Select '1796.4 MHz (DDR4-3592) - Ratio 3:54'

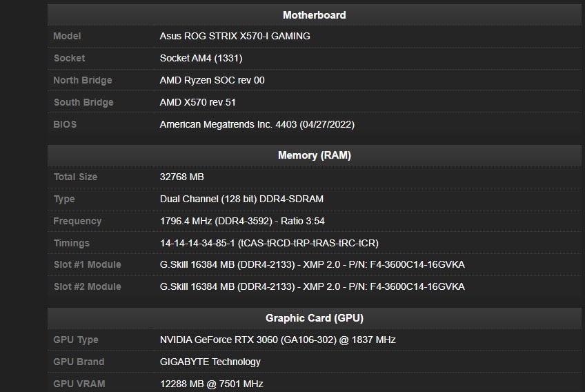[x=242, y=221]
